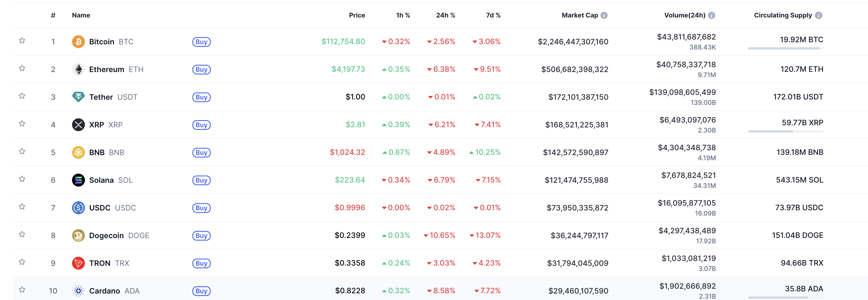Open the TRON name link
The height and width of the screenshot is (300, 868).
(x=100, y=263)
